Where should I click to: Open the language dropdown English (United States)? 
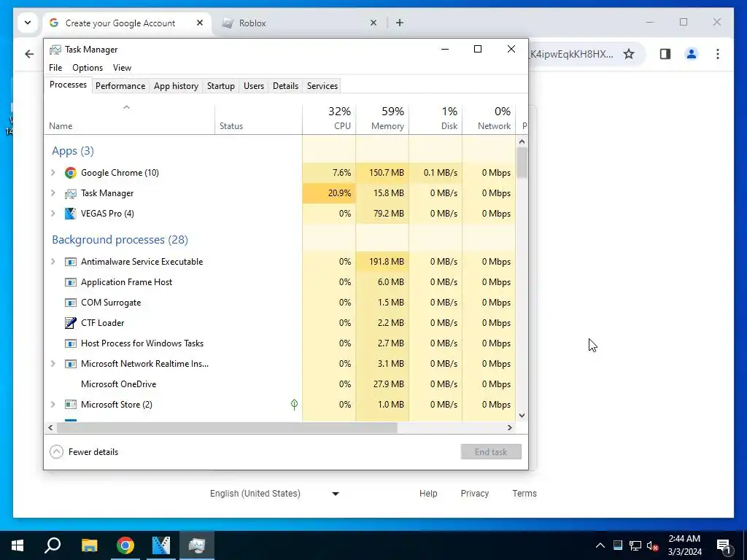(x=274, y=494)
